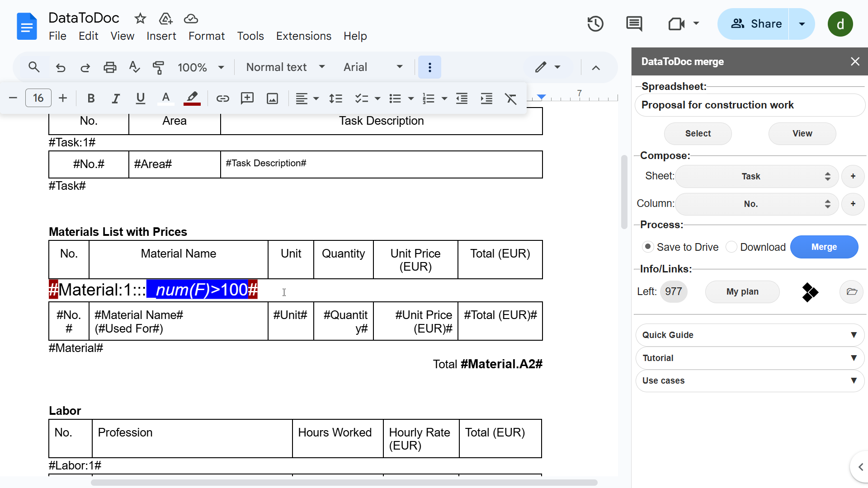868x488 pixels.
Task: Run spelling and grammar check
Action: pos(134,67)
